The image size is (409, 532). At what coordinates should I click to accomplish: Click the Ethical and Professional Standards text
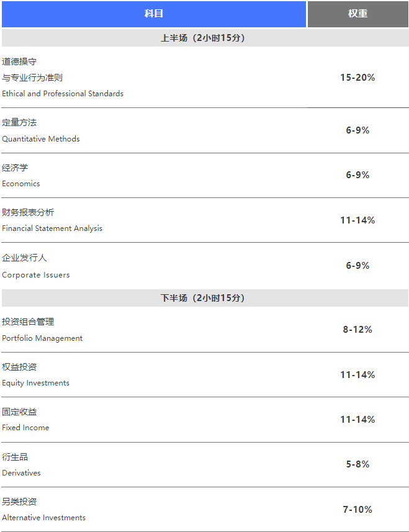63,94
